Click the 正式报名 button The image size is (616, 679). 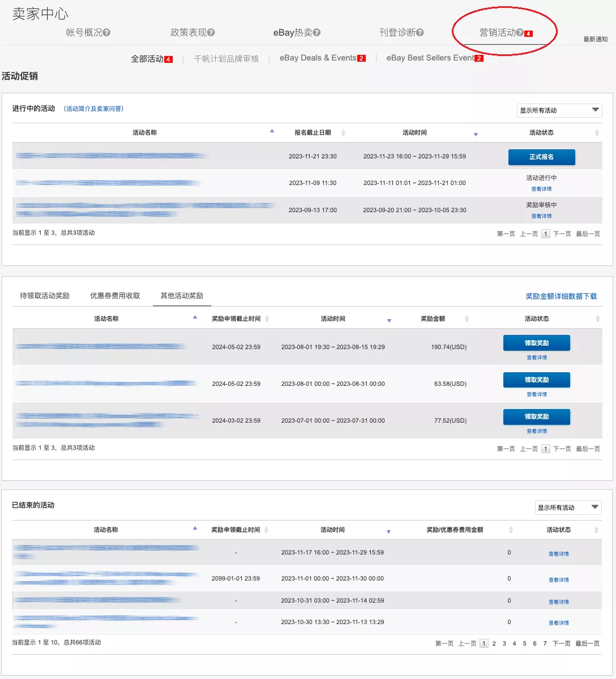pyautogui.click(x=541, y=157)
